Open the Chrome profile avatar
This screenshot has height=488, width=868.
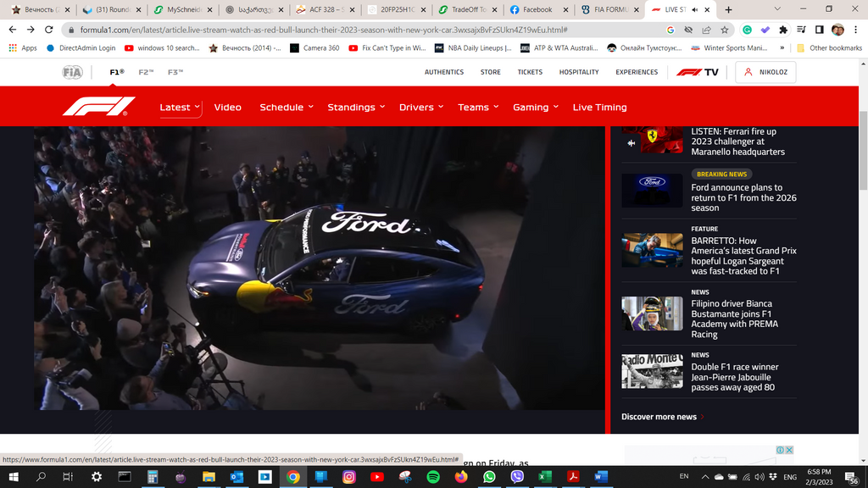pyautogui.click(x=837, y=30)
